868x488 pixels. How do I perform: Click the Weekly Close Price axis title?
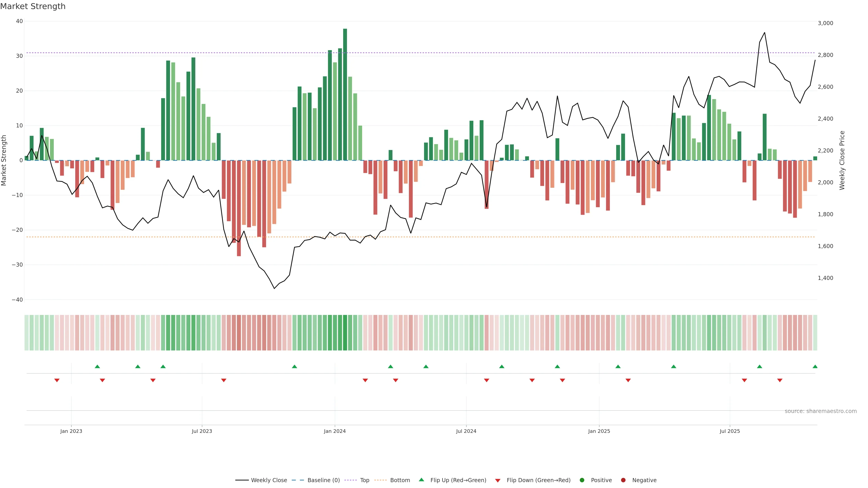coord(842,160)
